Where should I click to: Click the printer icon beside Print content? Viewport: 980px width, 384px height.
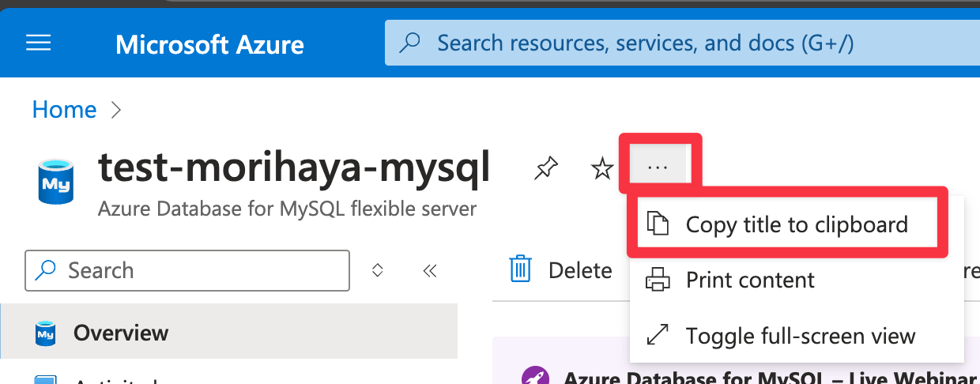click(658, 280)
